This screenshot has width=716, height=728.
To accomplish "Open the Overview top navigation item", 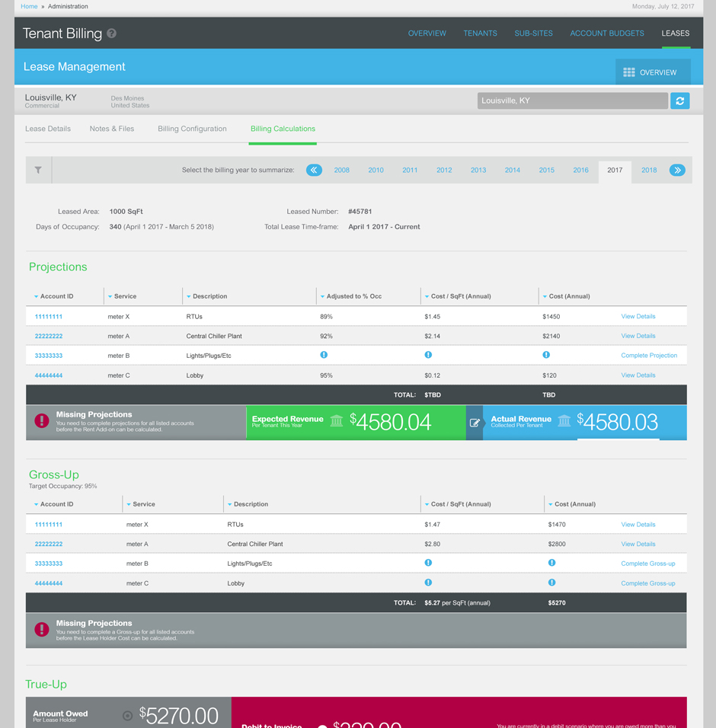I will 427,34.
